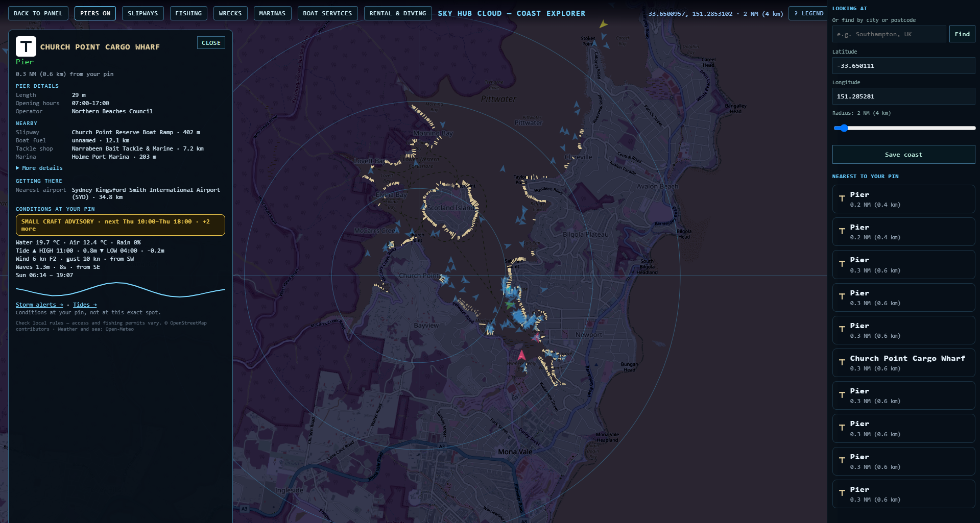Click the city or postcode search field
Screen dimensions: 980x523
point(889,34)
